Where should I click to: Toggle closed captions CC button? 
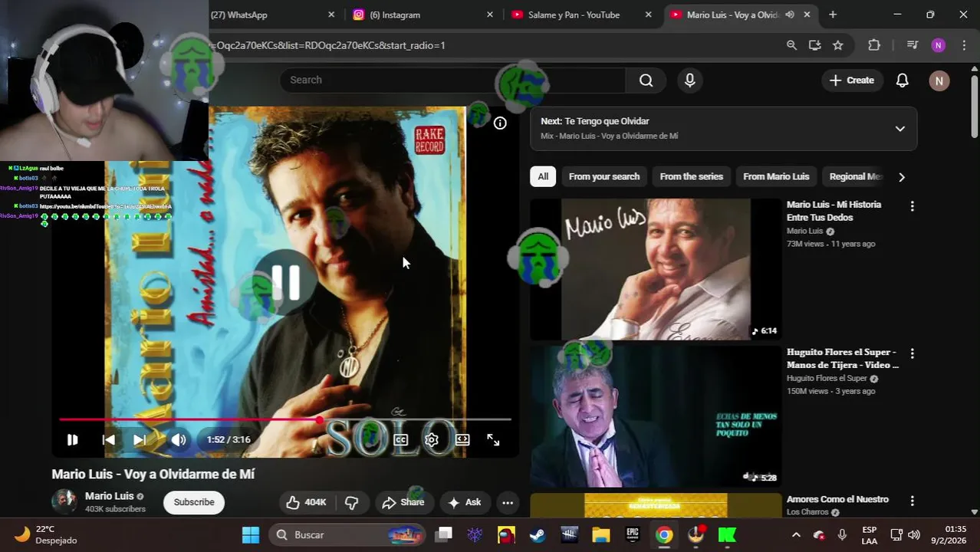click(x=401, y=439)
